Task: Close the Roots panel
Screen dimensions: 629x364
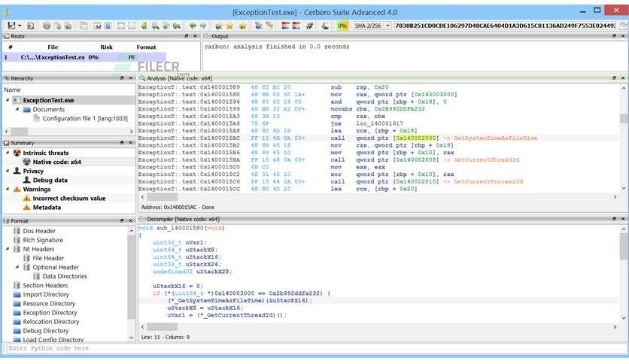Action: pyautogui.click(x=196, y=36)
